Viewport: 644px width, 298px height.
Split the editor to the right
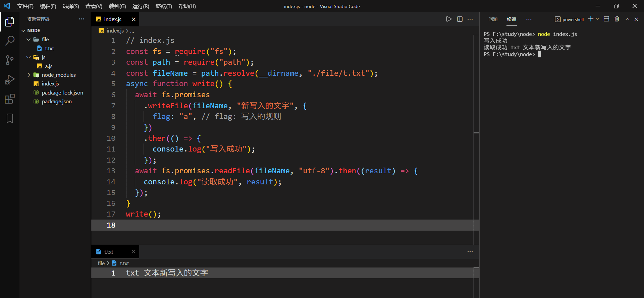(460, 19)
